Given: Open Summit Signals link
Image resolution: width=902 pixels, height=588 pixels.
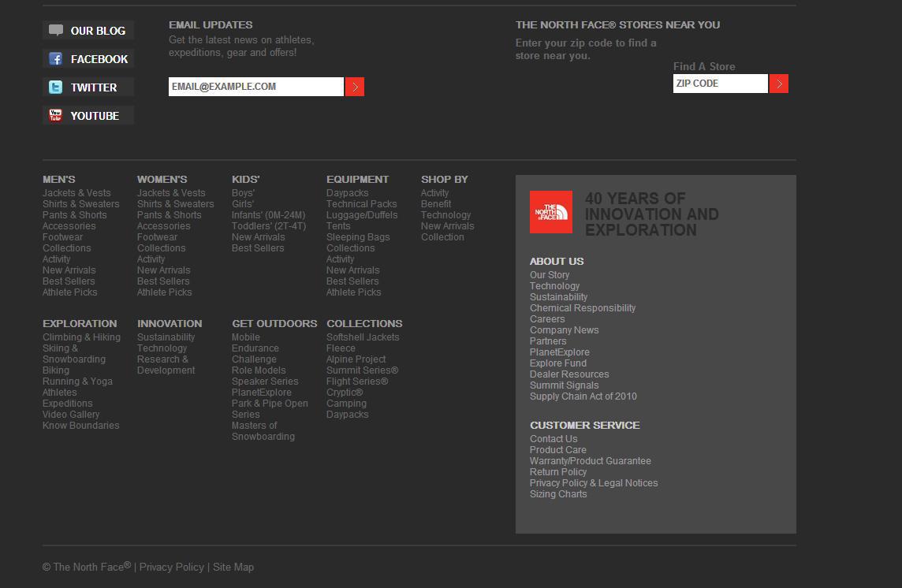Looking at the screenshot, I should (x=565, y=385).
